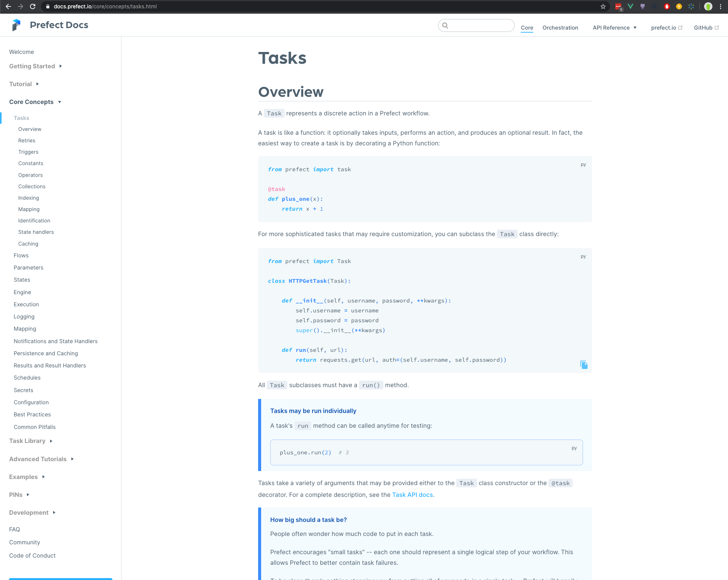728x580 pixels.
Task: Collapse the Core Concepts section
Action: click(x=35, y=102)
